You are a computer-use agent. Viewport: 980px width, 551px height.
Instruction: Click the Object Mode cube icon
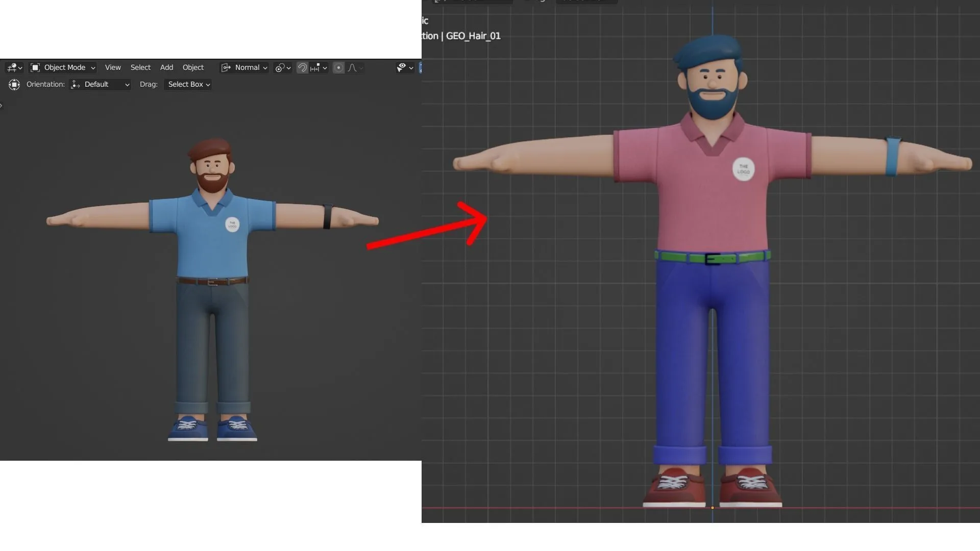35,67
